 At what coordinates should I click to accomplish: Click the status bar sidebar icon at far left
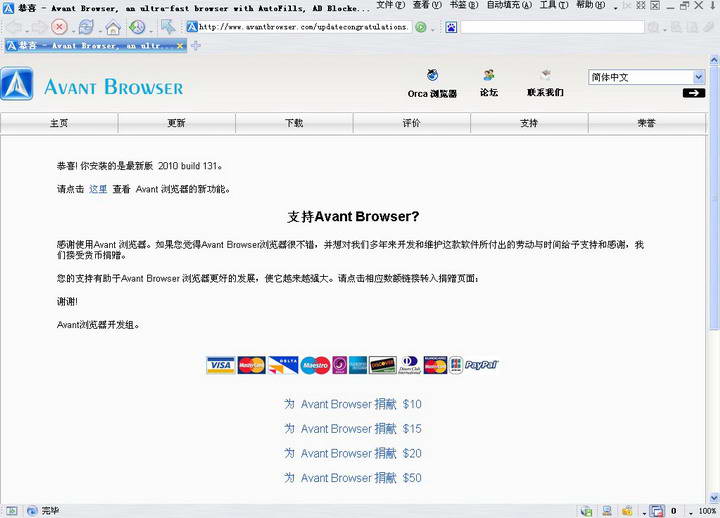click(x=11, y=511)
